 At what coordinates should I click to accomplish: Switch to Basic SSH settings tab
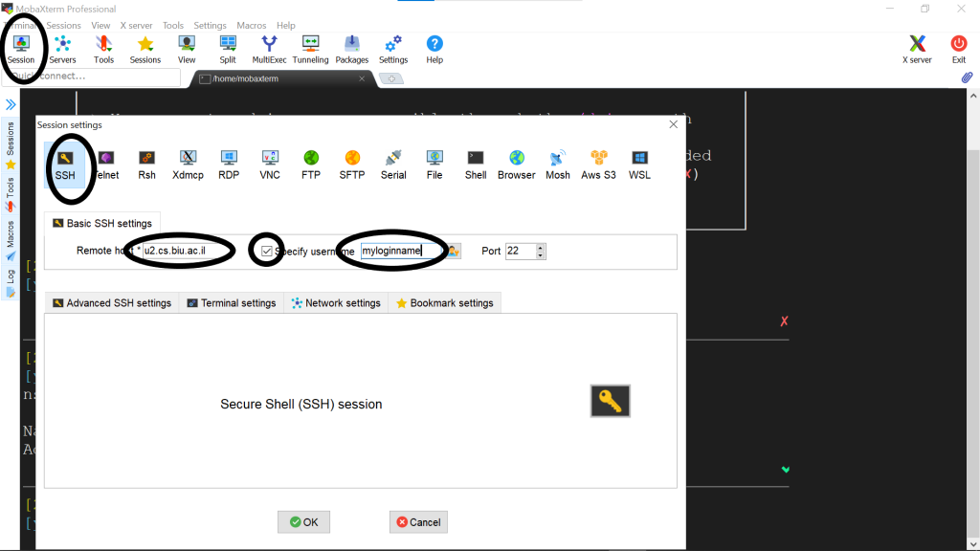pyautogui.click(x=102, y=224)
